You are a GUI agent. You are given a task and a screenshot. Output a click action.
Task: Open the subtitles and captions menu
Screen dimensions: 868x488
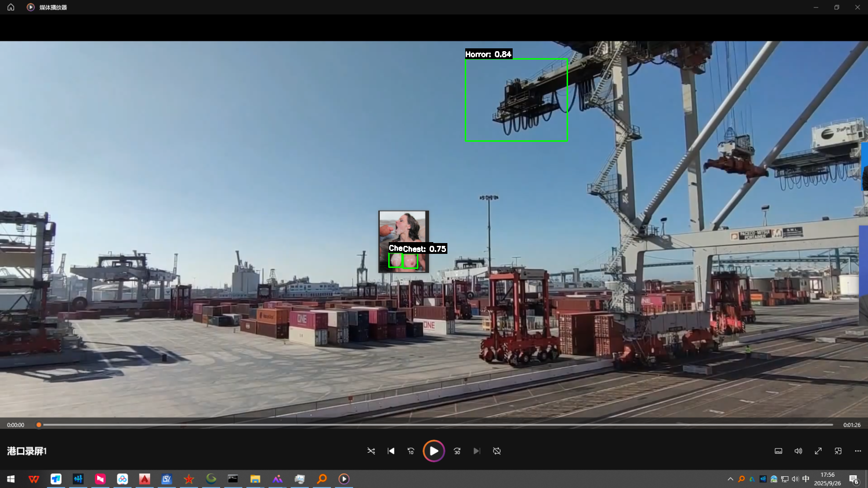778,451
